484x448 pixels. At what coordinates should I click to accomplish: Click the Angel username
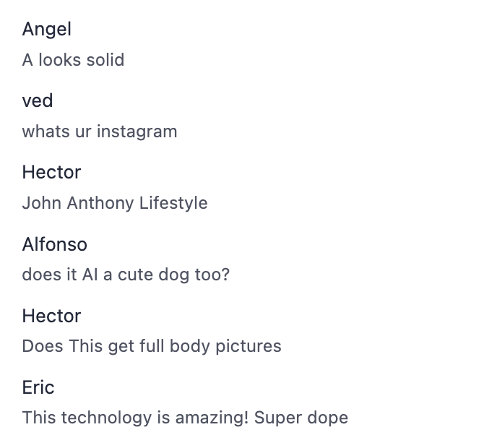point(47,29)
